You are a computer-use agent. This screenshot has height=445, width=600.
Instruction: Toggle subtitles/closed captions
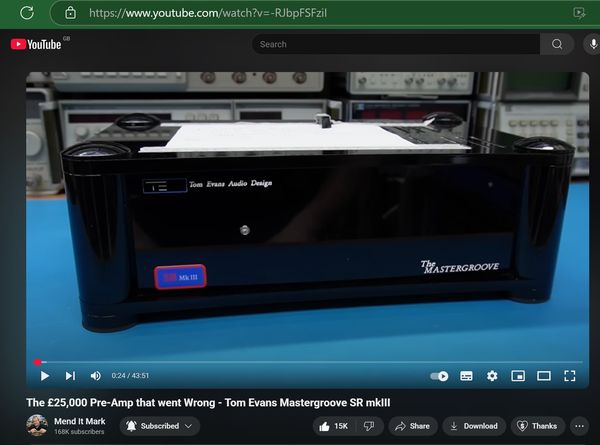(x=466, y=376)
